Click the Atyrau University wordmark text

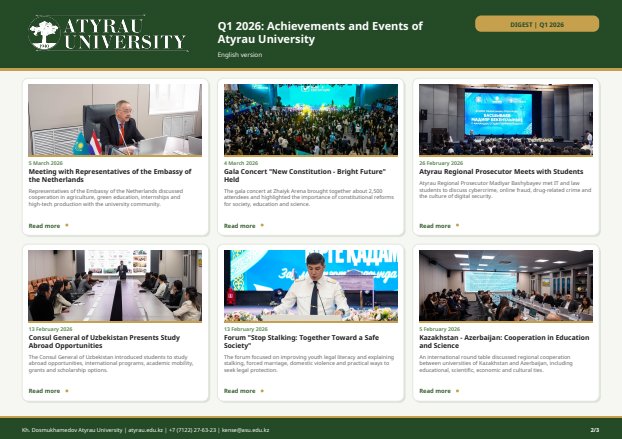(x=125, y=34)
